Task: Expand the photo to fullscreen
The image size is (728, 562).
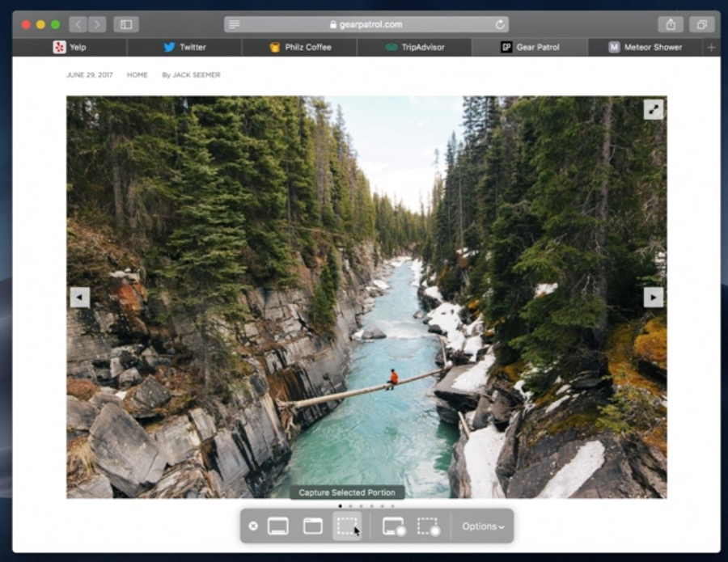Action: pos(653,109)
